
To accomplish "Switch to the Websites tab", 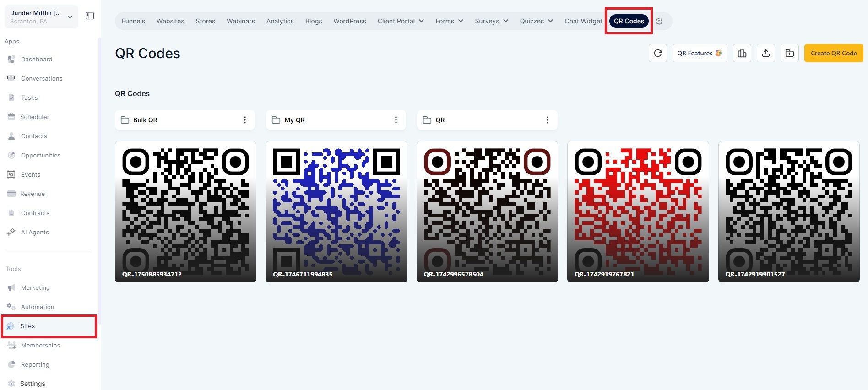I will coord(170,21).
